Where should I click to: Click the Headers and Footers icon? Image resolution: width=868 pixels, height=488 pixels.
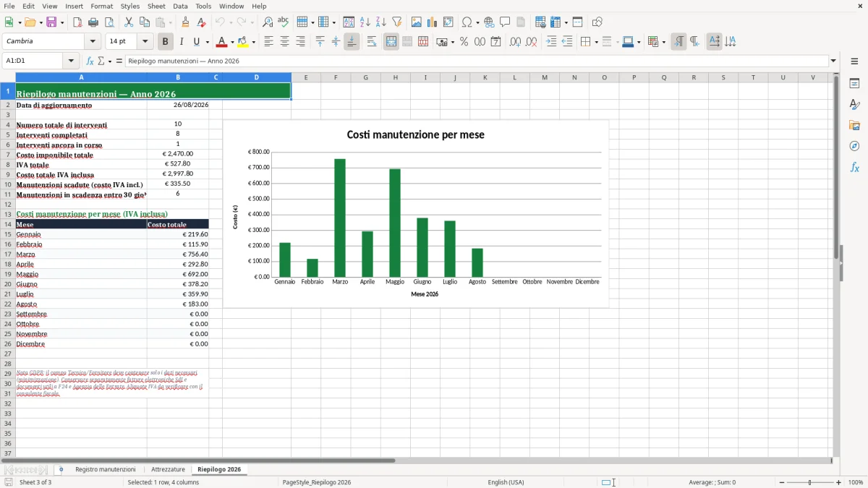522,22
